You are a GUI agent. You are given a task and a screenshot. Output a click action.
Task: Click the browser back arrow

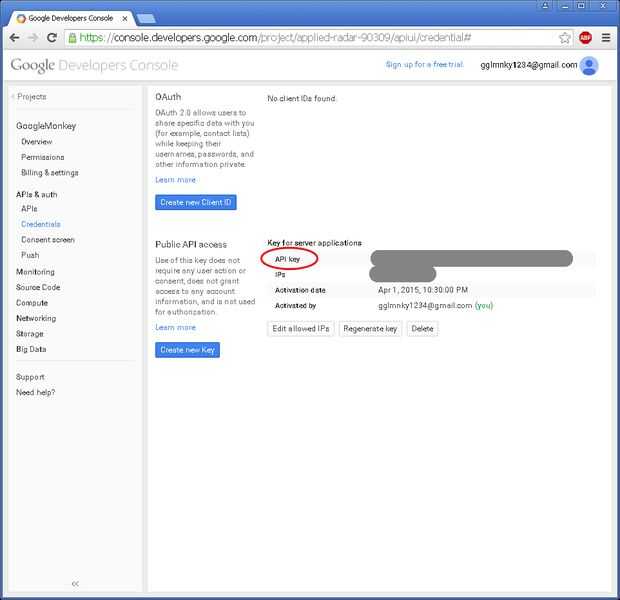pyautogui.click(x=15, y=38)
